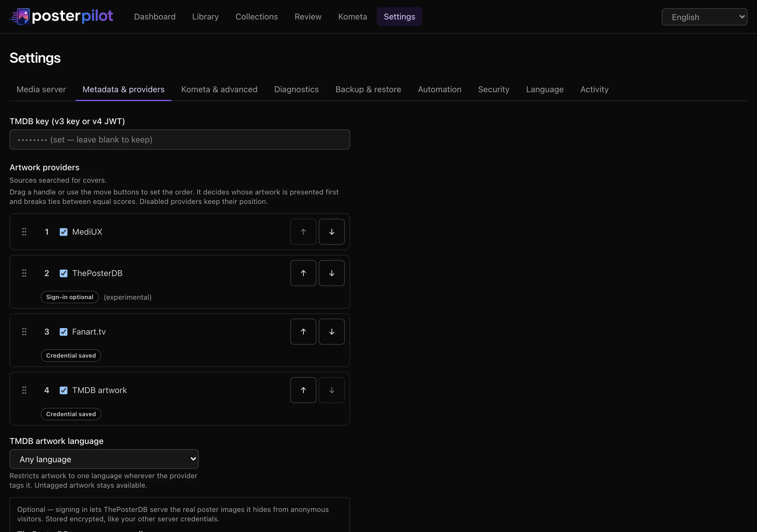Click the Fanart.tv provider label
This screenshot has height=532, width=757.
click(89, 332)
